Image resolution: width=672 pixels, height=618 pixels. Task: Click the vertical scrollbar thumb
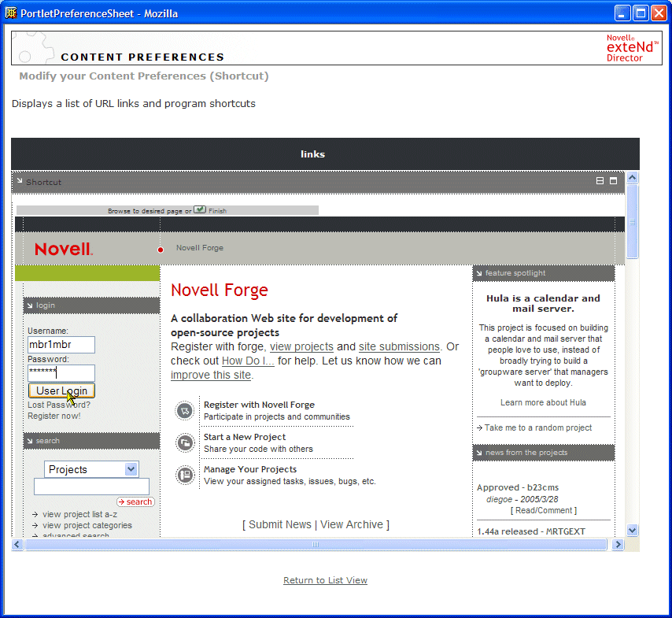[632, 221]
